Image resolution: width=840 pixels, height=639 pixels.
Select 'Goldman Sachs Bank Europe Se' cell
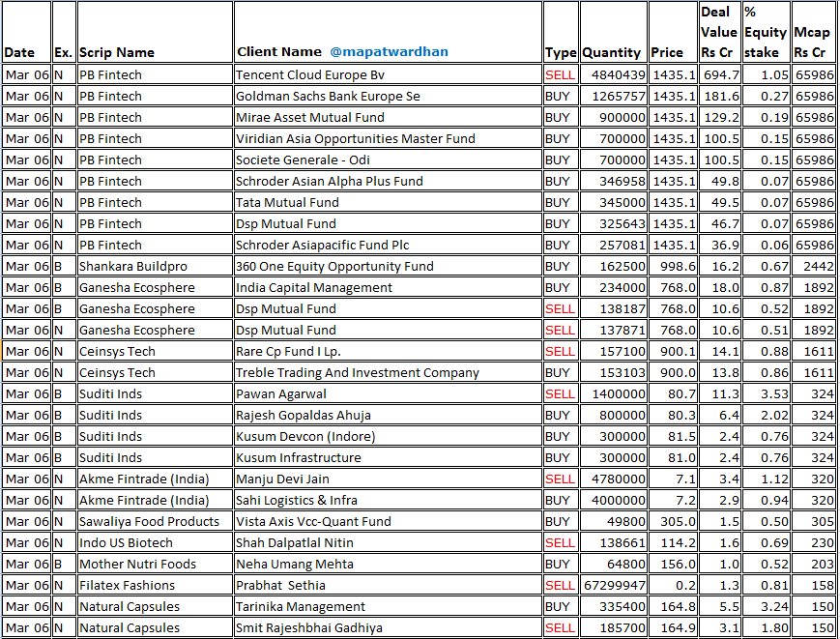pyautogui.click(x=388, y=96)
